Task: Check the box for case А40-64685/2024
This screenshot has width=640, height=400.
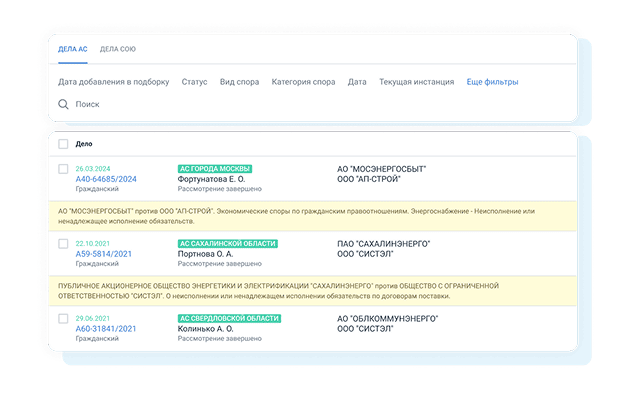Action: coord(64,169)
